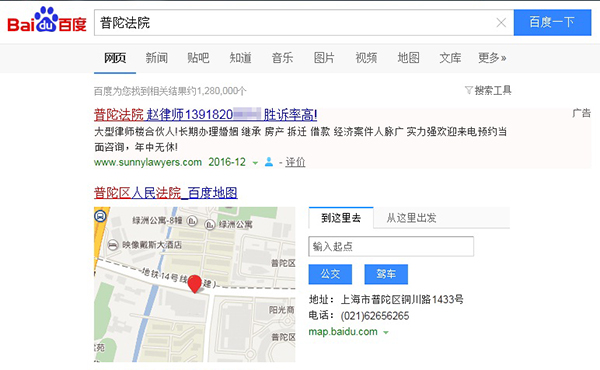This screenshot has height=370, width=600.
Task: Select the 到这里去 tab
Action: [x=341, y=218]
